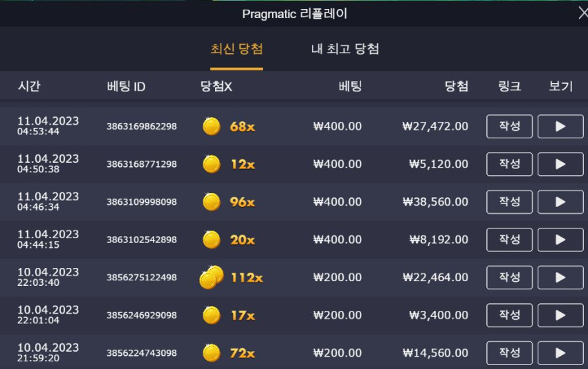Image resolution: width=588 pixels, height=369 pixels.
Task: Click the gold coin icon beside 68x
Action: [212, 126]
